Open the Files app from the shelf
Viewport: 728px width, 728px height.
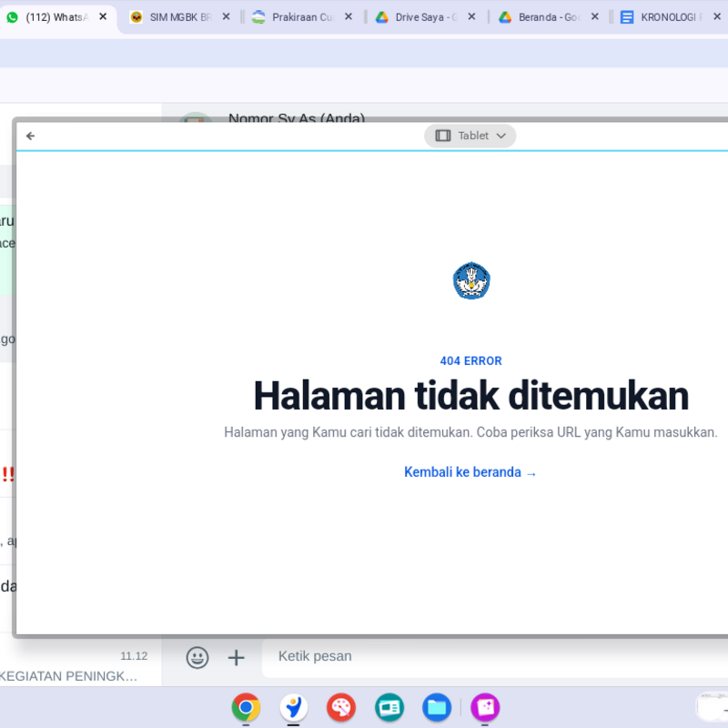pos(437,708)
